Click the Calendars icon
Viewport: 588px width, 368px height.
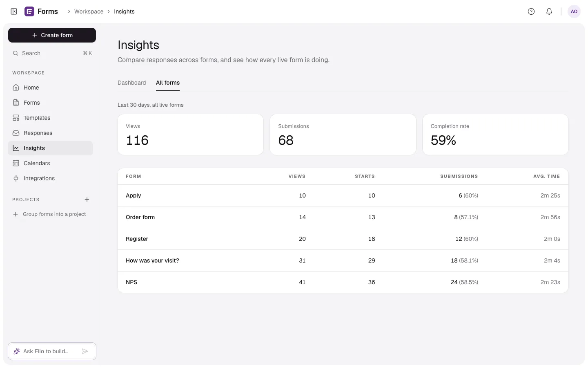(x=16, y=163)
